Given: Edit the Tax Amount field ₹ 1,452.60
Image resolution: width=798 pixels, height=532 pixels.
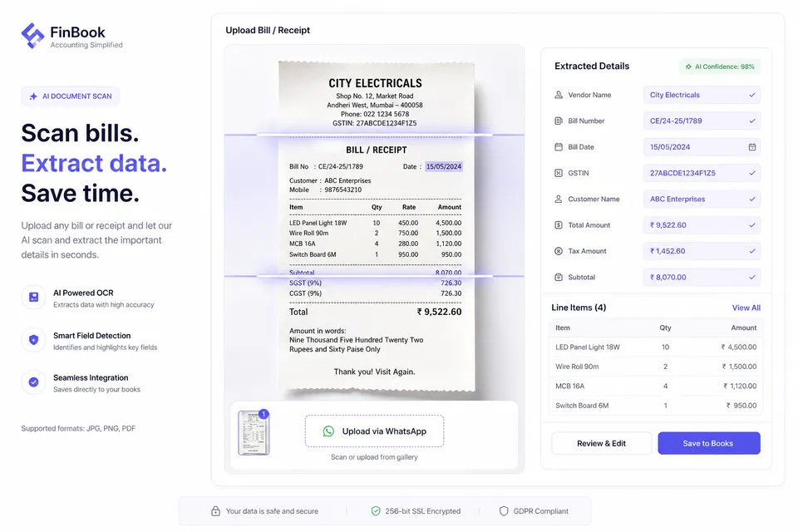Looking at the screenshot, I should click(x=702, y=251).
